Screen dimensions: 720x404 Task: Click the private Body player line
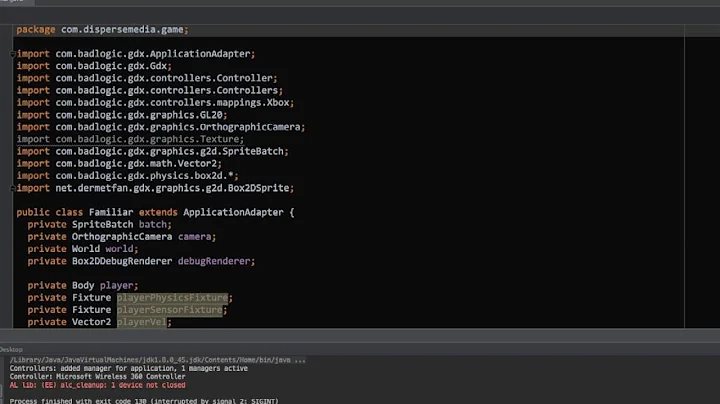click(x=83, y=286)
